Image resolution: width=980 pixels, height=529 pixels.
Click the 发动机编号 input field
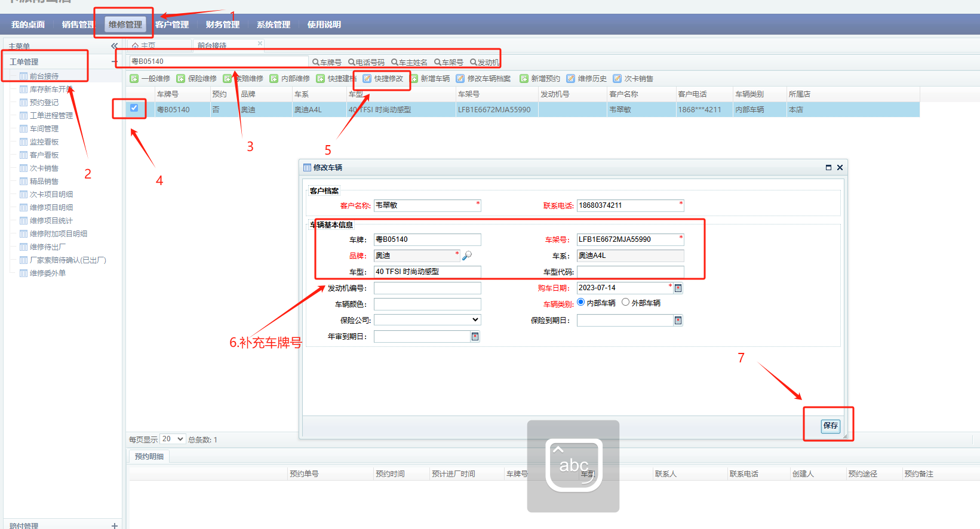(x=427, y=288)
